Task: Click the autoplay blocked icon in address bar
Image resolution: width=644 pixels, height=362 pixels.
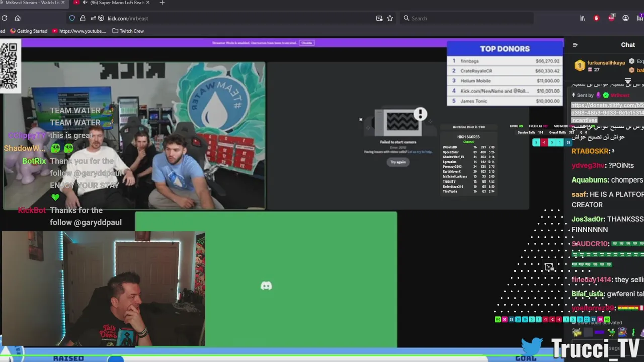Action: pyautogui.click(x=101, y=18)
